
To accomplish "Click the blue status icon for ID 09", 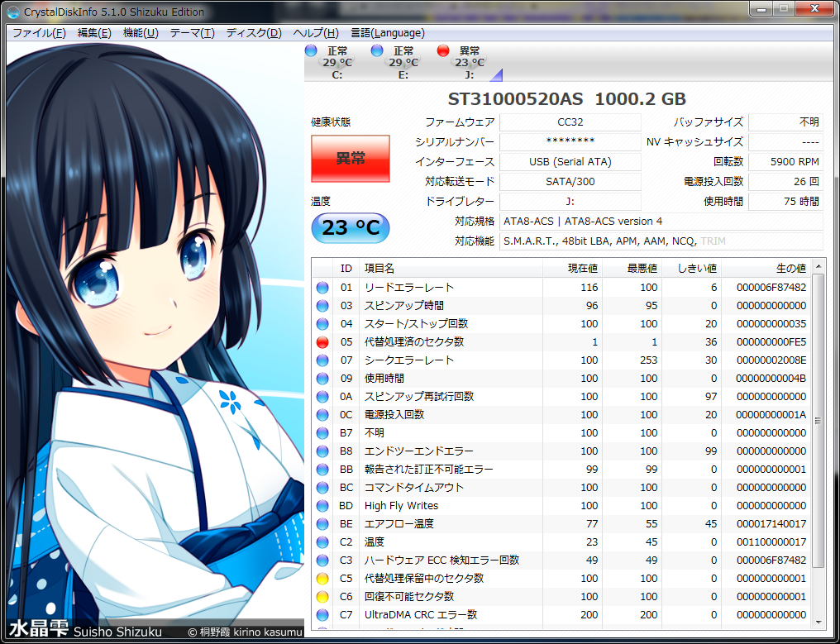I will tap(322, 379).
